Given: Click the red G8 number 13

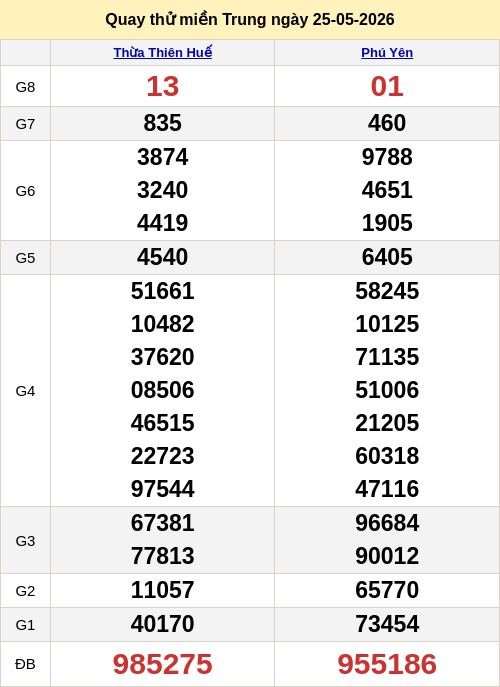Looking at the screenshot, I should [163, 86].
